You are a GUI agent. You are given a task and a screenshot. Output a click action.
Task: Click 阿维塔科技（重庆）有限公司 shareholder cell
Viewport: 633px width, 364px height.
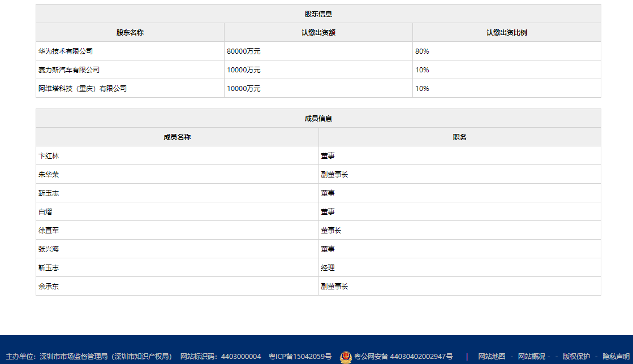(83, 89)
